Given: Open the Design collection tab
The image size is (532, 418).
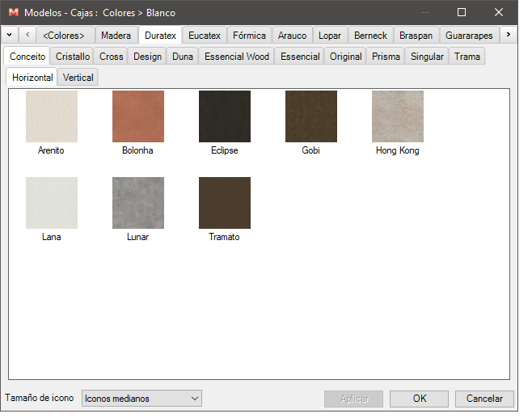Looking at the screenshot, I should click(147, 57).
